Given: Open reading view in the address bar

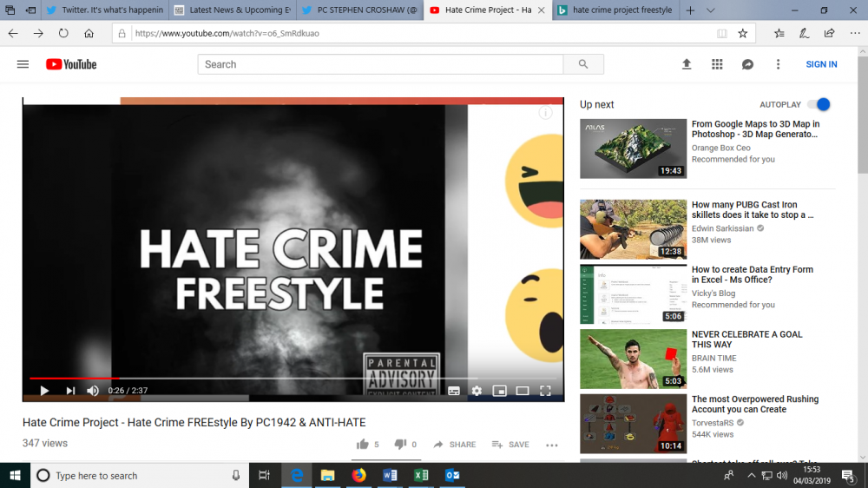Looking at the screenshot, I should [722, 33].
